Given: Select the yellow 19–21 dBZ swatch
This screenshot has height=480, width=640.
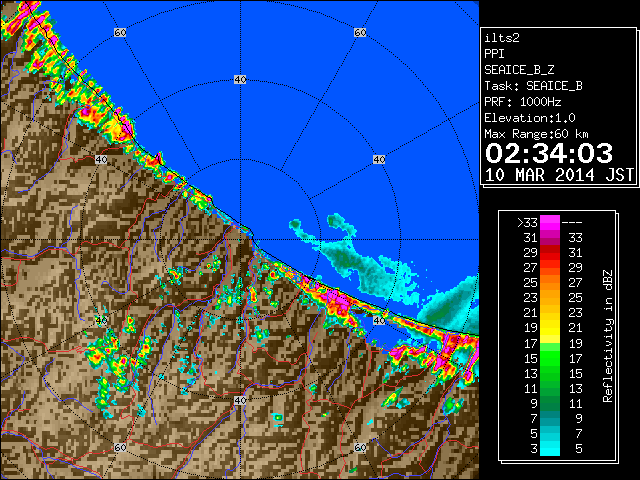Looking at the screenshot, I should pos(550,328).
